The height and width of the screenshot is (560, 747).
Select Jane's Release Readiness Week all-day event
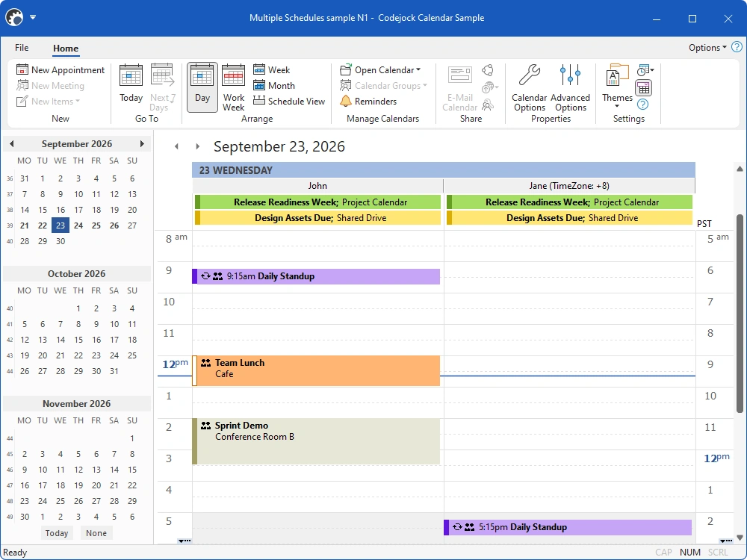(x=569, y=202)
